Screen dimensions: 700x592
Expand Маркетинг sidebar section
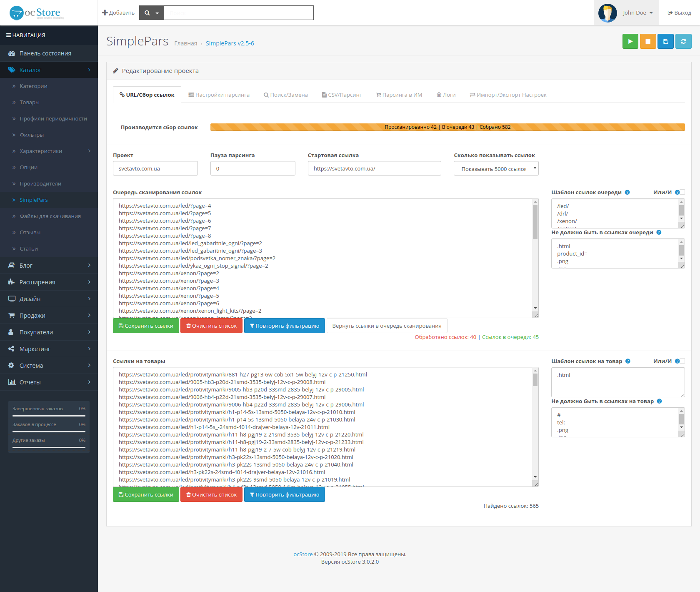pos(49,349)
